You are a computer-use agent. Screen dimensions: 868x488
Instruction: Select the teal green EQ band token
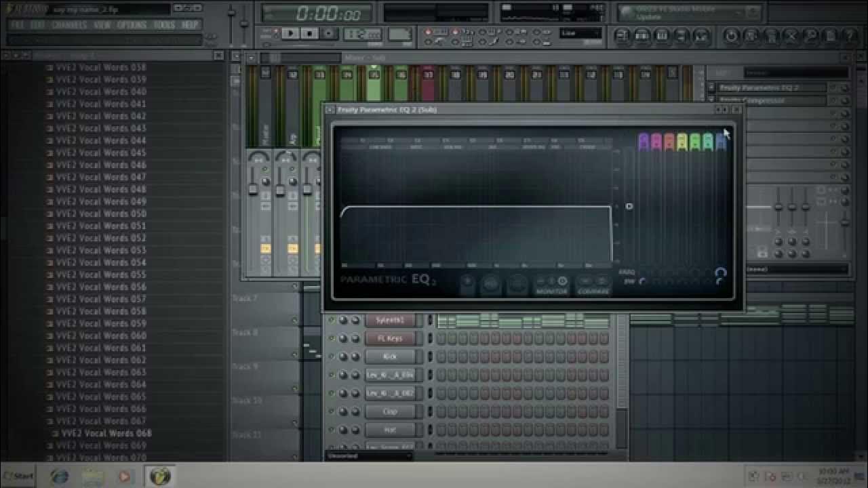tap(708, 141)
